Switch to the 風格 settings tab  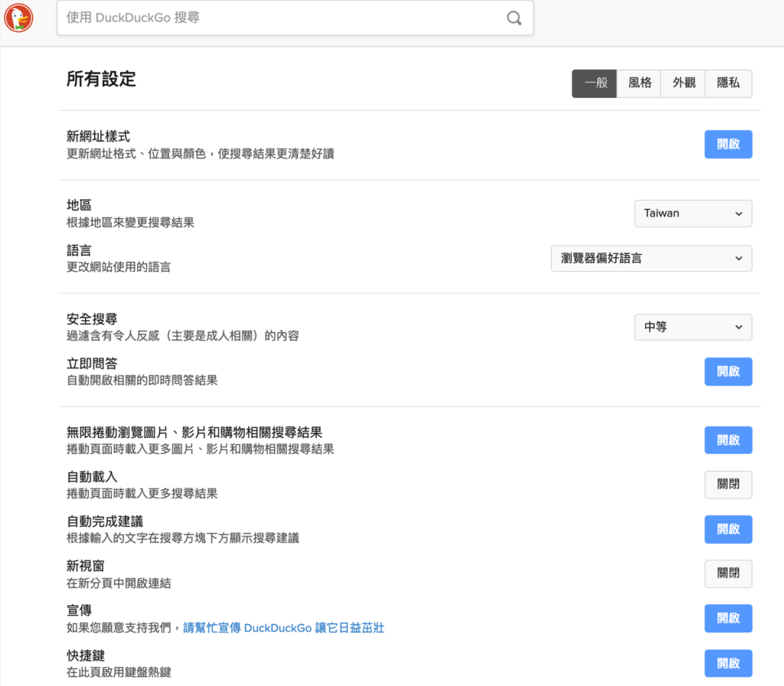click(x=639, y=83)
